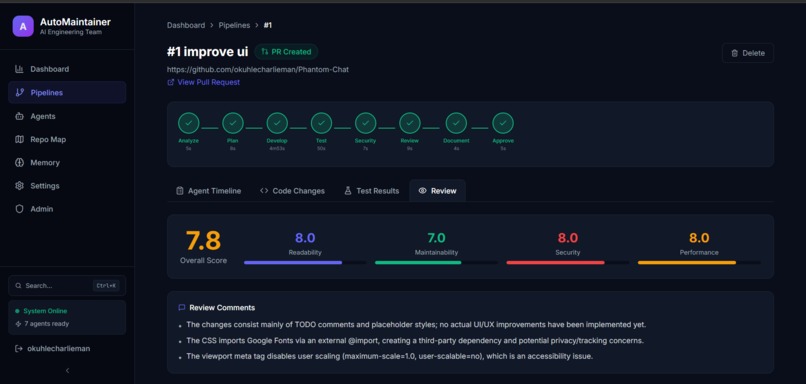Click the search magnifier icon

click(19, 285)
